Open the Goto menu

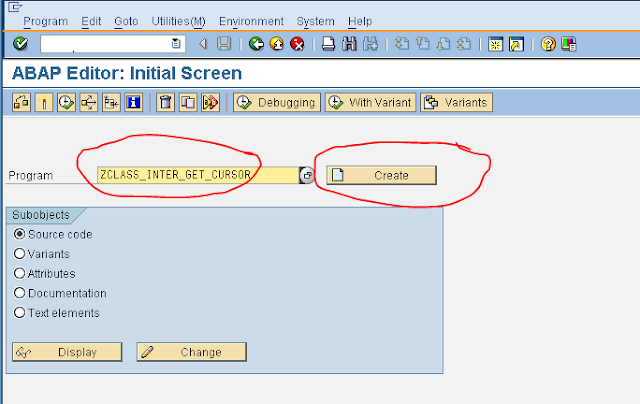click(126, 21)
